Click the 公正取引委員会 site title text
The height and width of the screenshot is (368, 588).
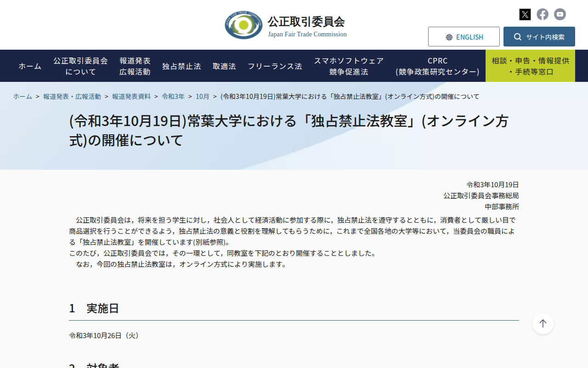(x=306, y=22)
